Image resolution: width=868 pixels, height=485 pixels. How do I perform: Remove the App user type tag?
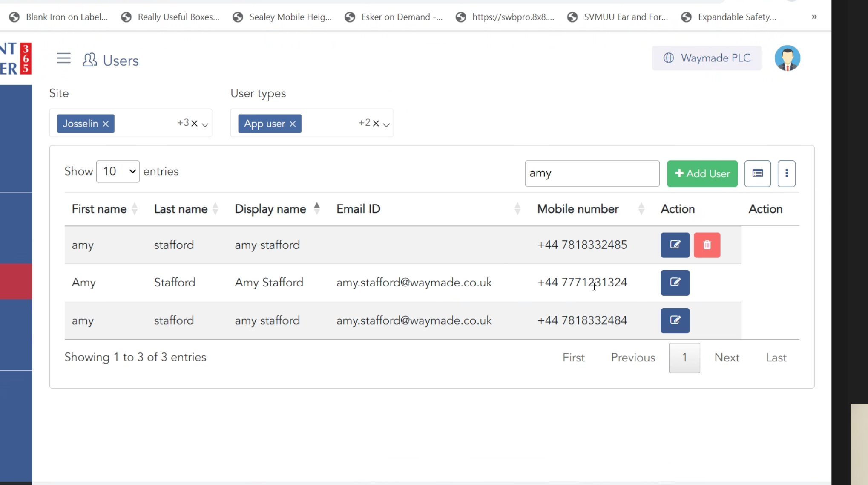point(293,124)
